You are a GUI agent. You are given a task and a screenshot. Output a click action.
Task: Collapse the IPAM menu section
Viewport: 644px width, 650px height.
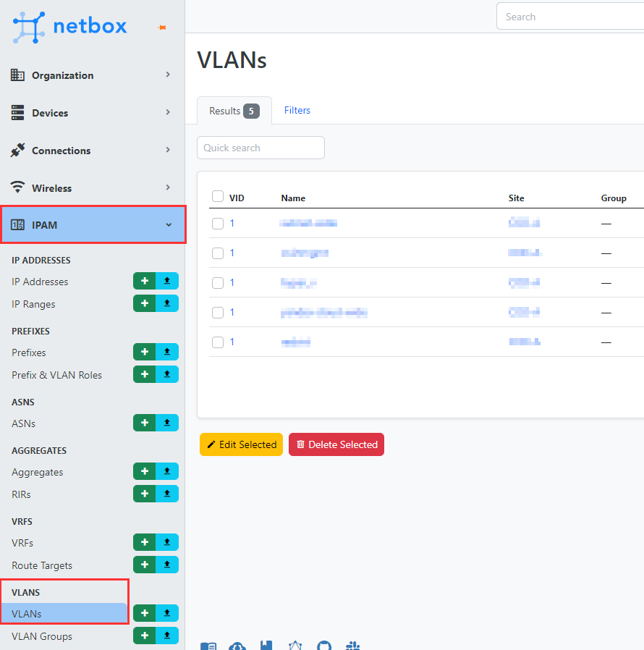[93, 224]
